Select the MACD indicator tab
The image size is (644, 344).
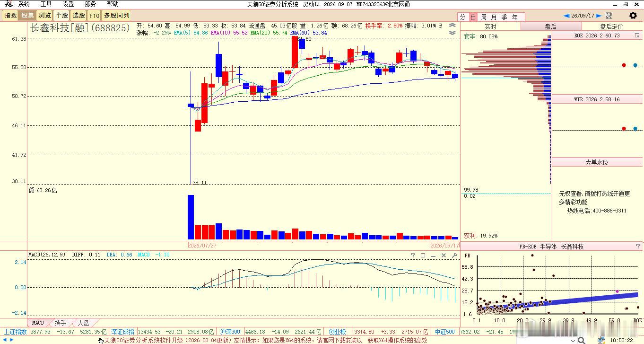[x=38, y=323]
